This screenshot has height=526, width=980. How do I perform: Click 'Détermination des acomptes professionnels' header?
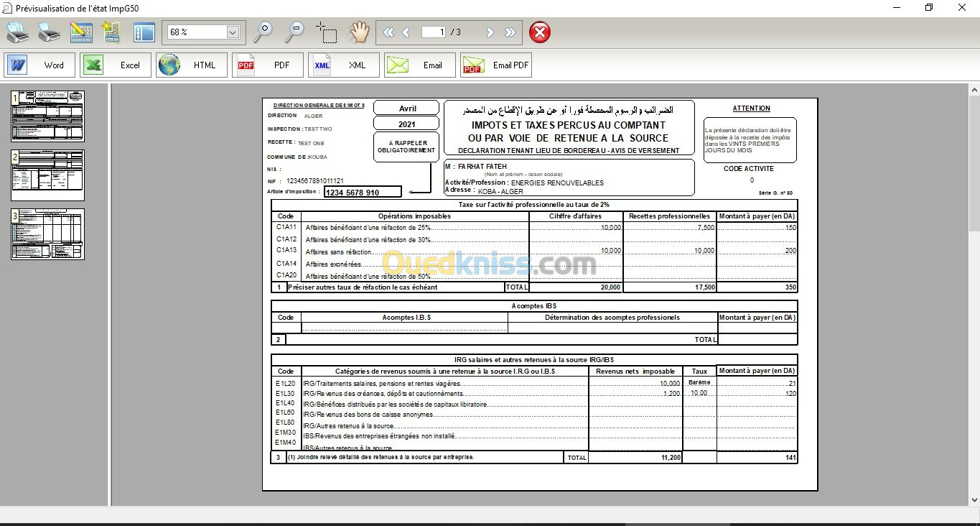612,317
